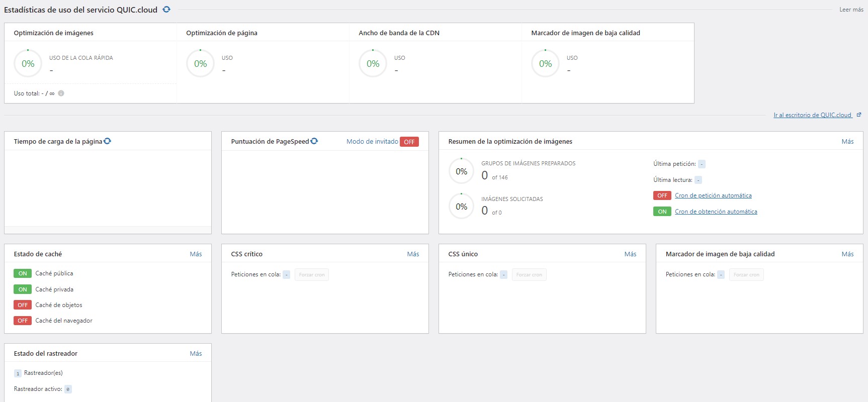Refresh the PageSpeed score widget
Screen dimensions: 868x402
point(314,141)
